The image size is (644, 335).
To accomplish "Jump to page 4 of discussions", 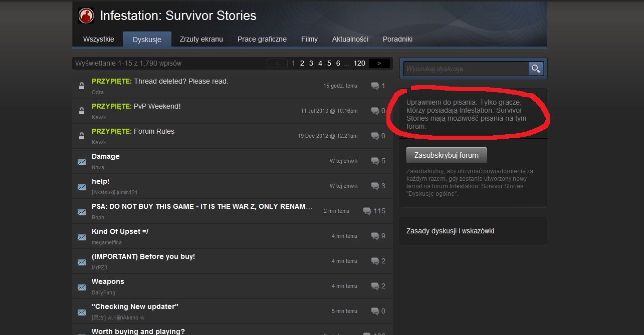I will [320, 63].
